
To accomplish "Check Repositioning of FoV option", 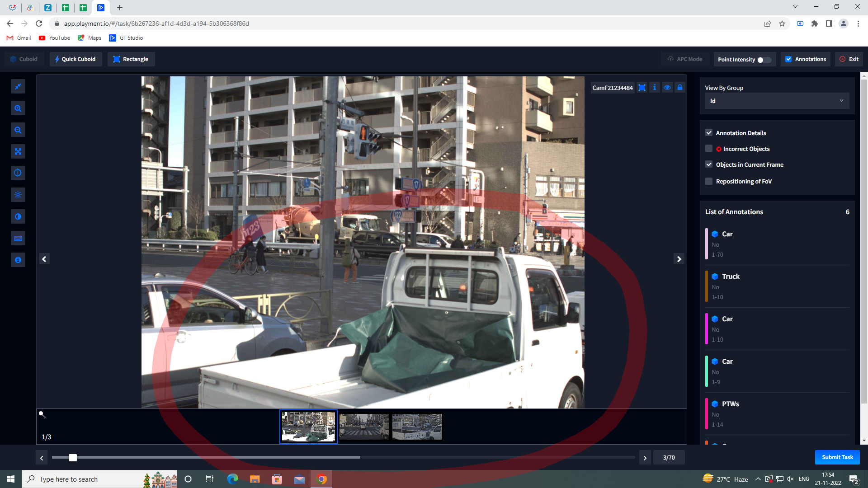I will pos(709,181).
